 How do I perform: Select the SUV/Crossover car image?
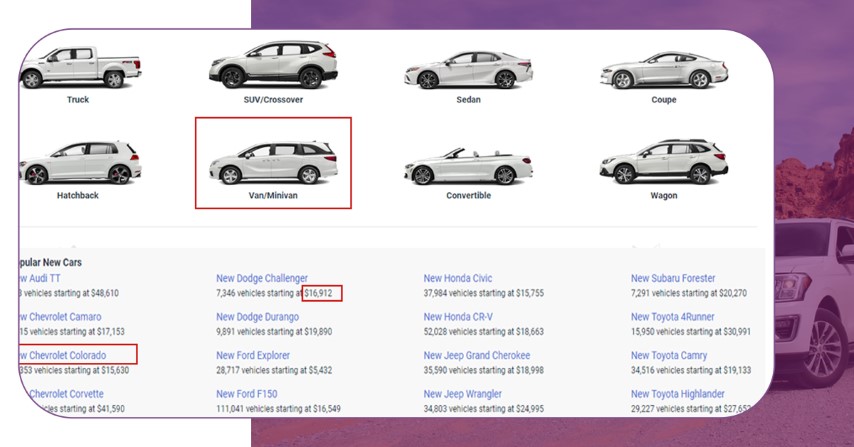(x=273, y=64)
